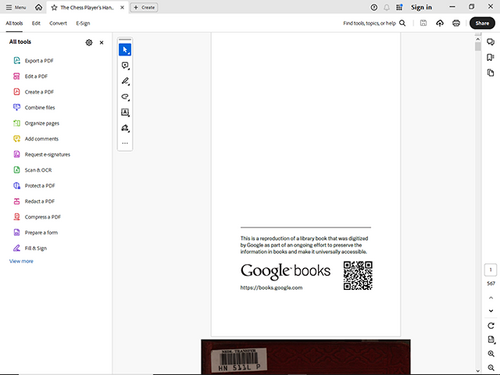
Task: Select Add comments tool
Action: 35,139
